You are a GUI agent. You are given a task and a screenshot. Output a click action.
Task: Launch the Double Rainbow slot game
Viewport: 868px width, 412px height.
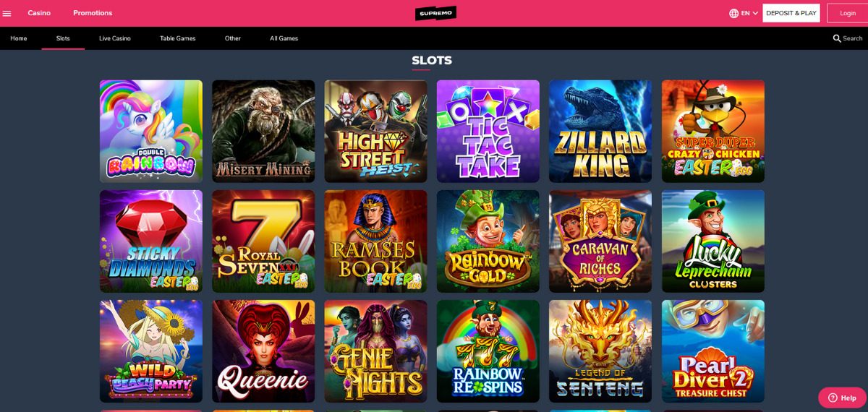coord(151,132)
